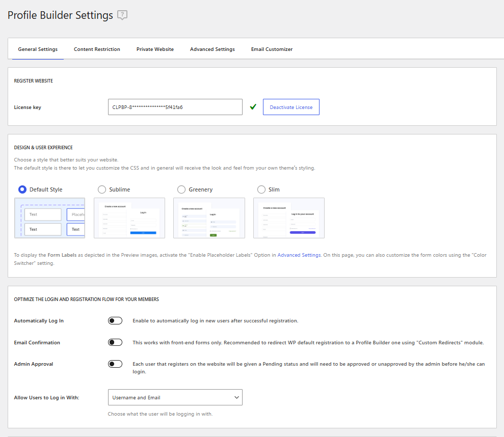Follow the Advanced Settings link in the description
The image size is (504, 437).
[x=299, y=255]
